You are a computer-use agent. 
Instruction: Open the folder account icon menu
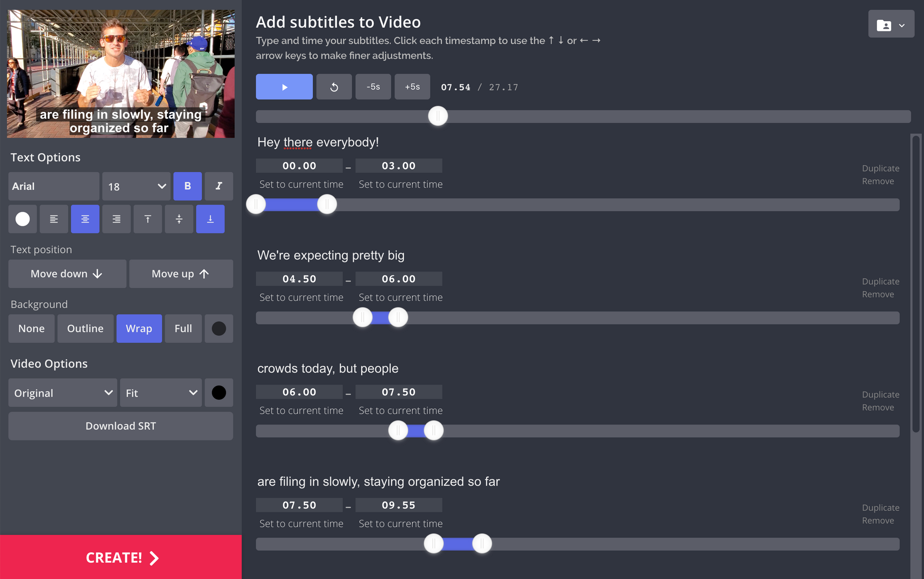pyautogui.click(x=891, y=25)
